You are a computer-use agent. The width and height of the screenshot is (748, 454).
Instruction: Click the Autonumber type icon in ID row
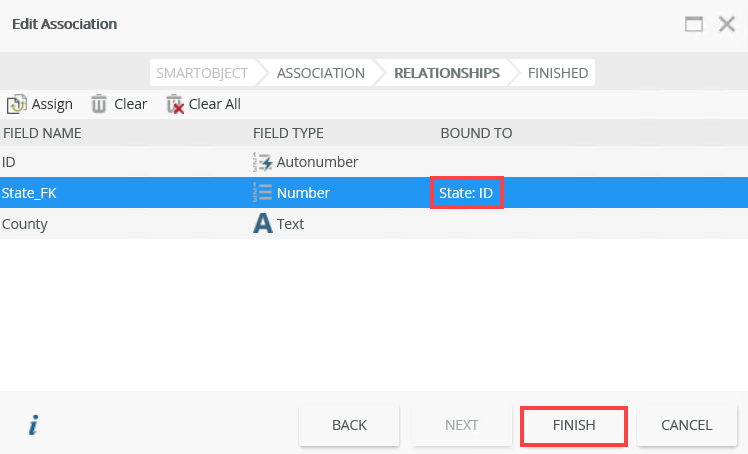263,162
